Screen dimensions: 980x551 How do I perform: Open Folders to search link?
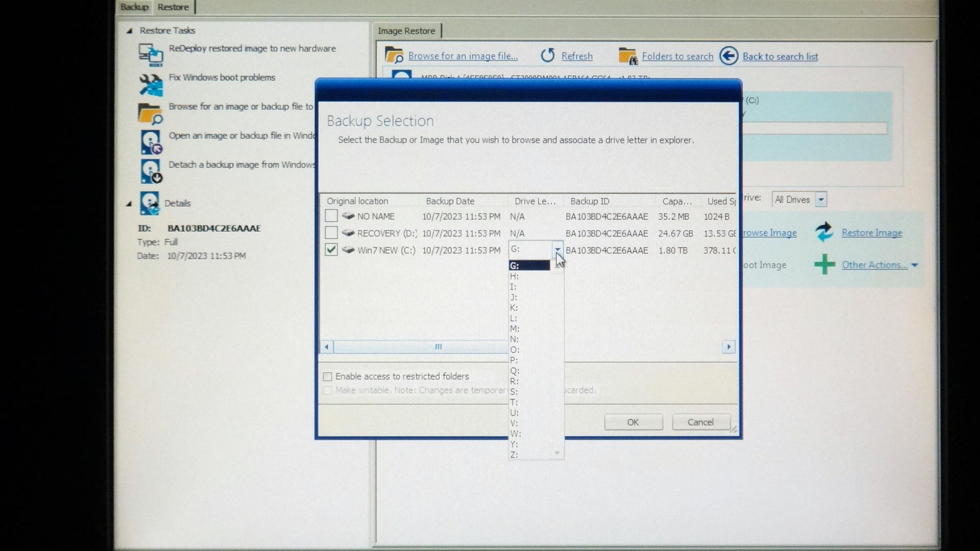tap(677, 56)
